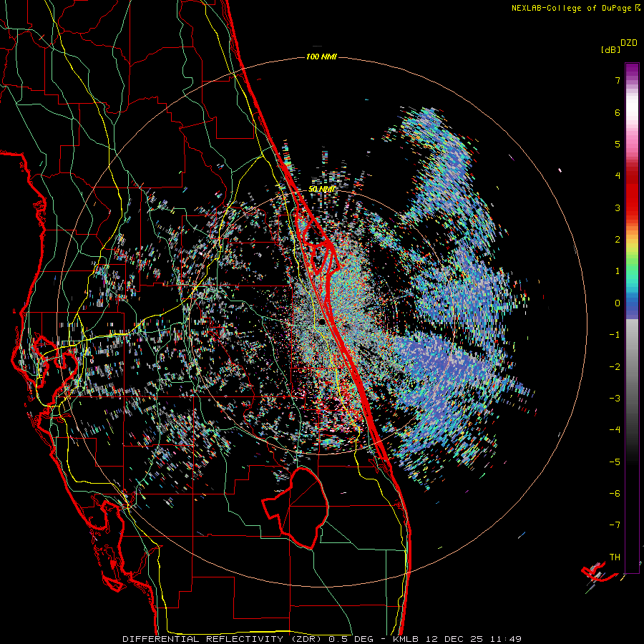Image resolution: width=644 pixels, height=644 pixels.
Task: Click the 7 value on color scale
Action: (x=618, y=80)
